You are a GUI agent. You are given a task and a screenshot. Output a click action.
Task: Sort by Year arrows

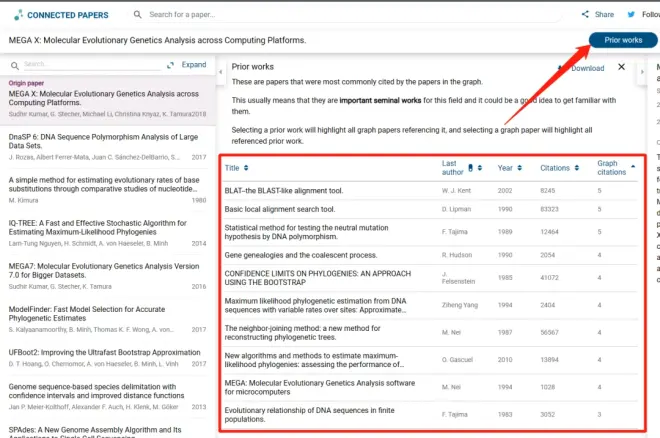520,168
